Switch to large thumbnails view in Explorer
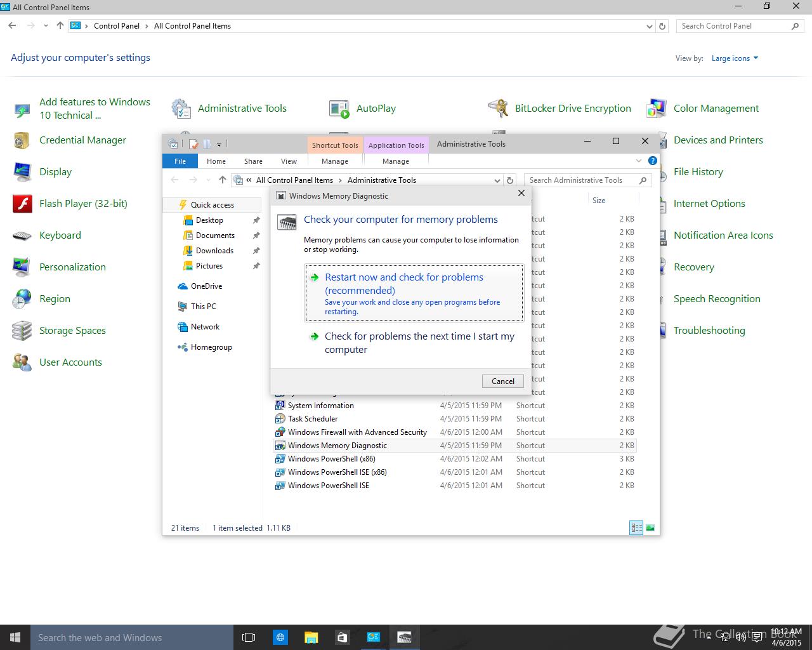Viewport: 812px width, 650px height. [x=650, y=527]
